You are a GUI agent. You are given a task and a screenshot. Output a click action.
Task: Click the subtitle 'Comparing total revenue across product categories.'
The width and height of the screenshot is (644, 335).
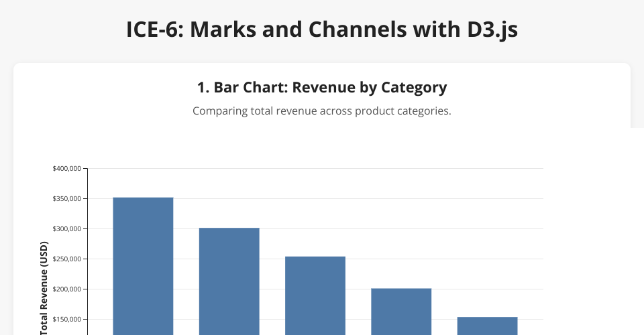(322, 111)
